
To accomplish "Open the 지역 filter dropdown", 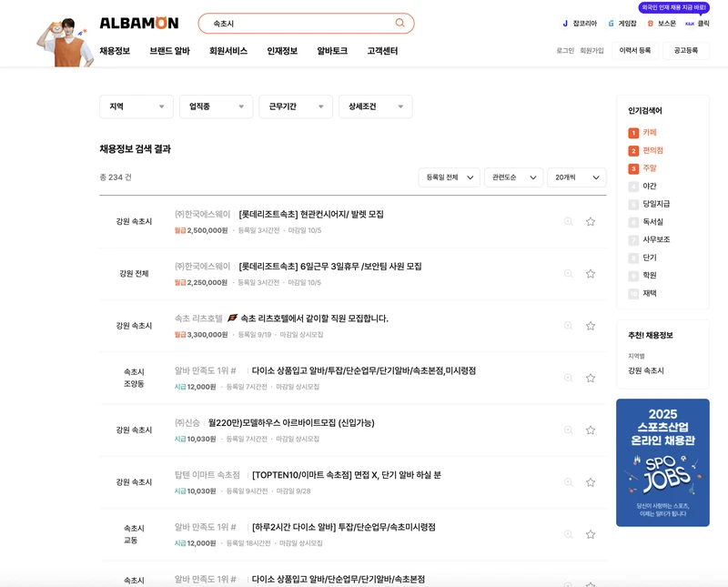I will [136, 106].
